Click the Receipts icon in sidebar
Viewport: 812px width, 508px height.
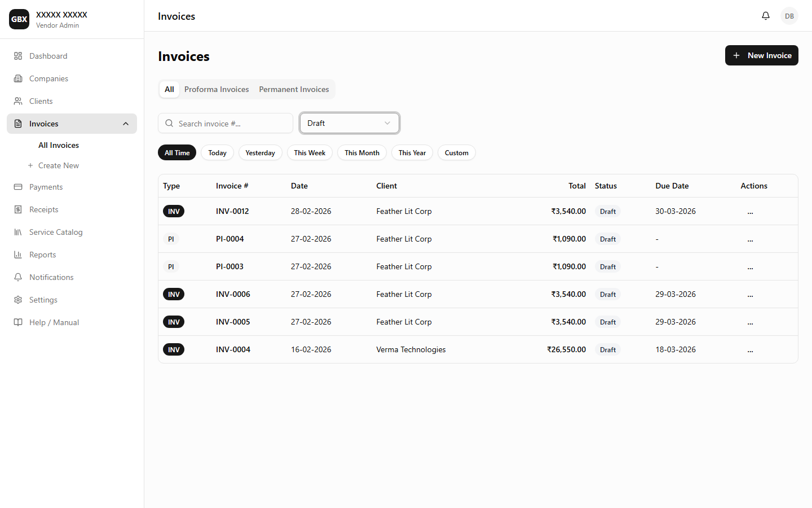click(18, 209)
